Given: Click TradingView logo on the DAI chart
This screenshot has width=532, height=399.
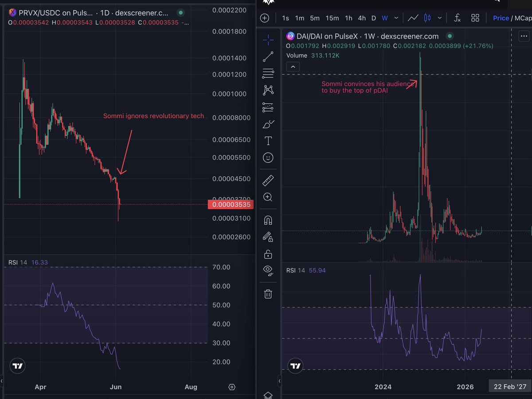Looking at the screenshot, I should [296, 366].
